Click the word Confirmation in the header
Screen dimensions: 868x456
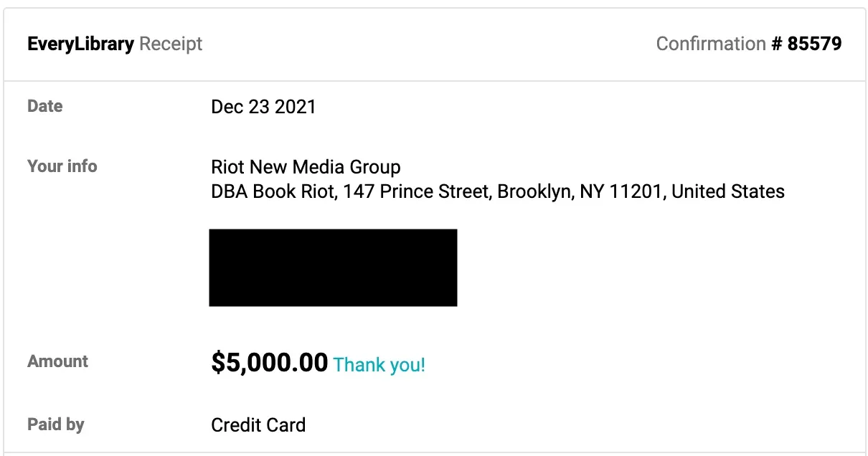[x=711, y=44]
